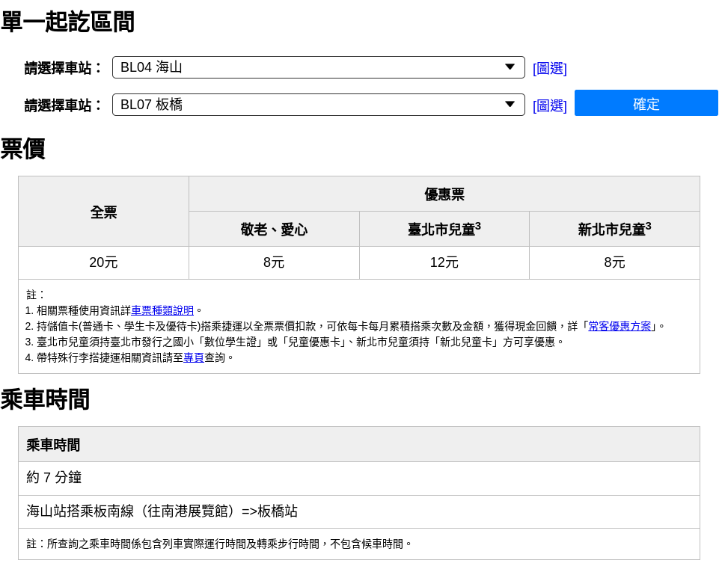Click the 全票 column header
The height and width of the screenshot is (569, 728).
coord(103,212)
